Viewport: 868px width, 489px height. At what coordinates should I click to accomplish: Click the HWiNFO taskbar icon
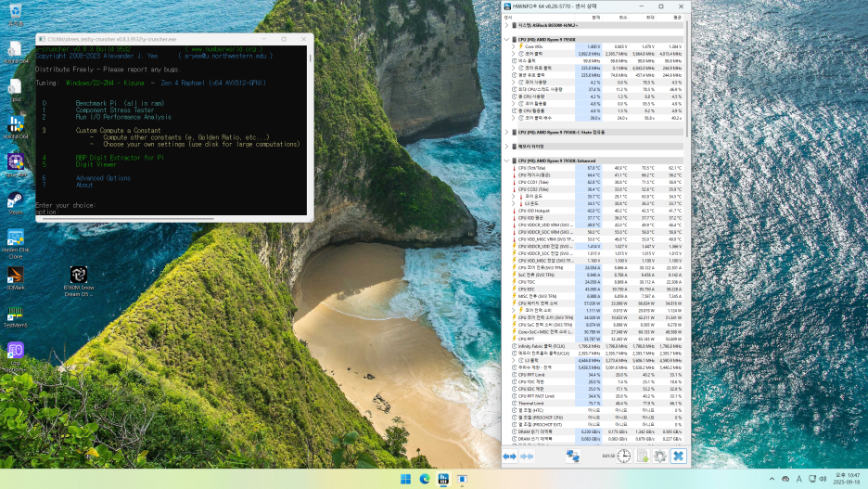[443, 479]
